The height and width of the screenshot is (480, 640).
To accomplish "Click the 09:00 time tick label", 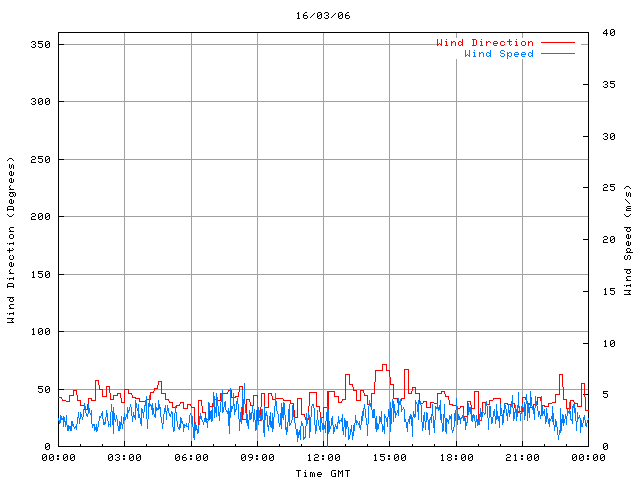I will tap(258, 458).
